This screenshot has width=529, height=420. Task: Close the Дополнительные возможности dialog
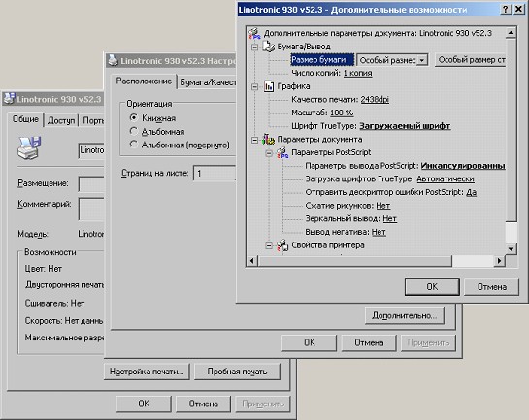[518, 10]
